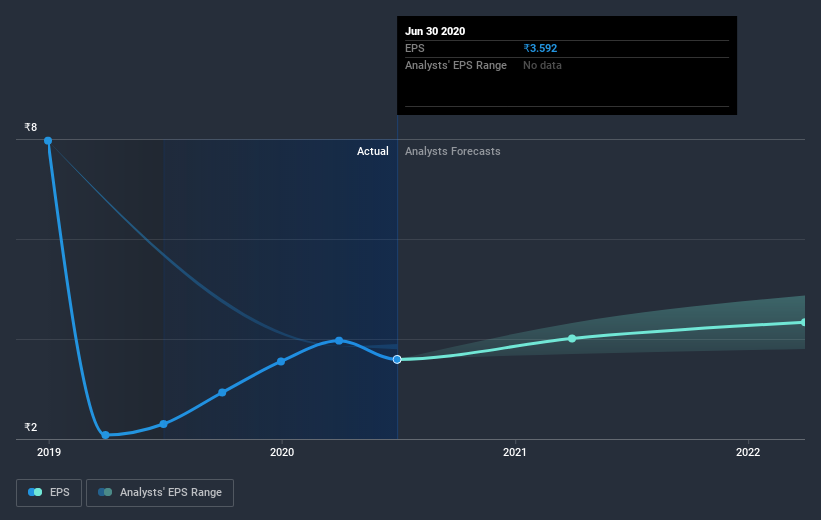
Task: Click the Analysts Forecasts section label
Action: [452, 151]
